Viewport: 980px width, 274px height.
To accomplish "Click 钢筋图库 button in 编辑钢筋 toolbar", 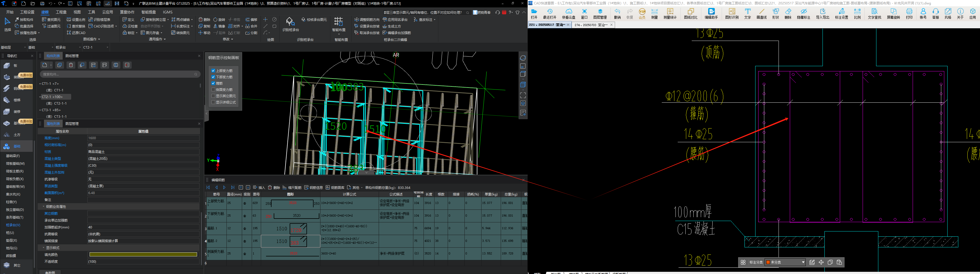I will pos(335,187).
